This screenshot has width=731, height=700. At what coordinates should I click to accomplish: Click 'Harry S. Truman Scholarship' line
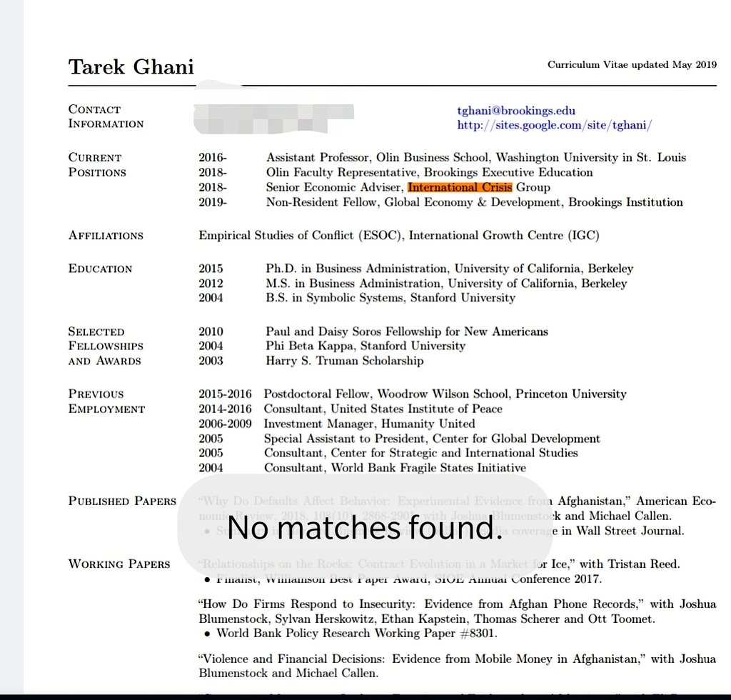tap(345, 361)
